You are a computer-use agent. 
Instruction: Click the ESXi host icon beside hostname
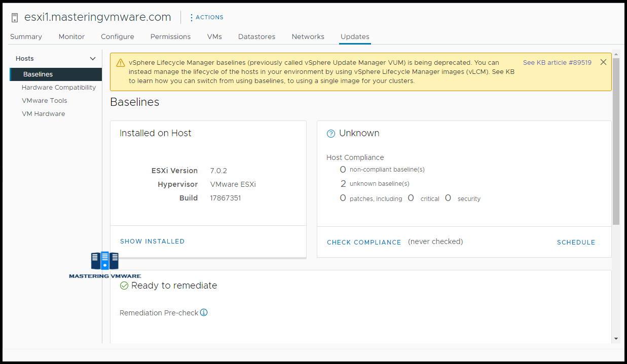[x=15, y=17]
